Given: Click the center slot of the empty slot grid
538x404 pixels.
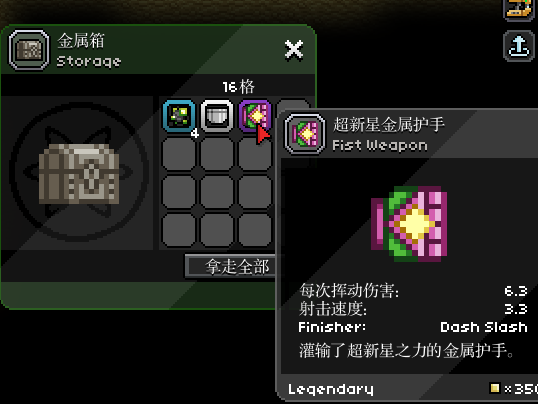Looking at the screenshot, I should pos(217,192).
